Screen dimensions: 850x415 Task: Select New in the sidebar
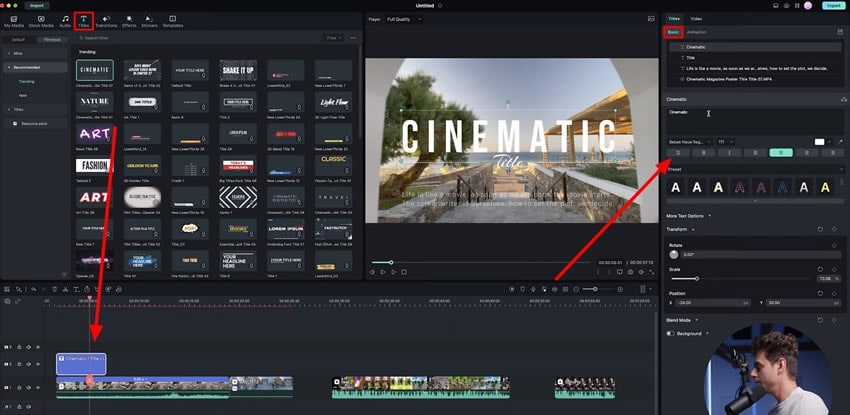pyautogui.click(x=23, y=95)
